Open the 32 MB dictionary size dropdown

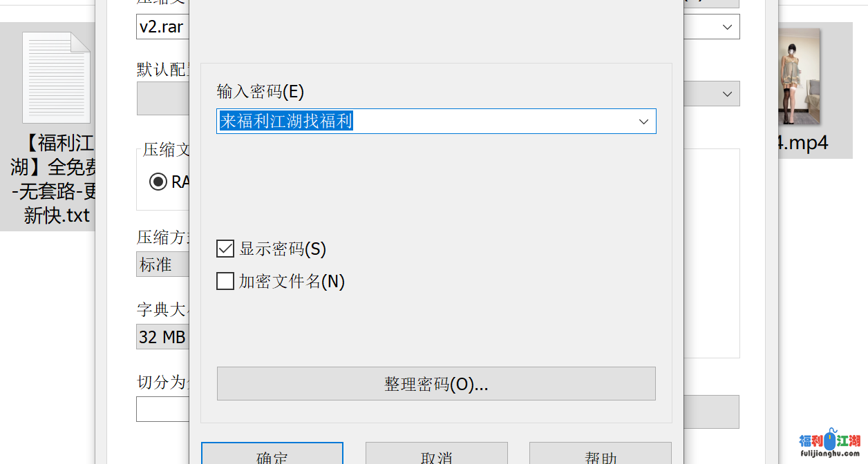[x=162, y=337]
